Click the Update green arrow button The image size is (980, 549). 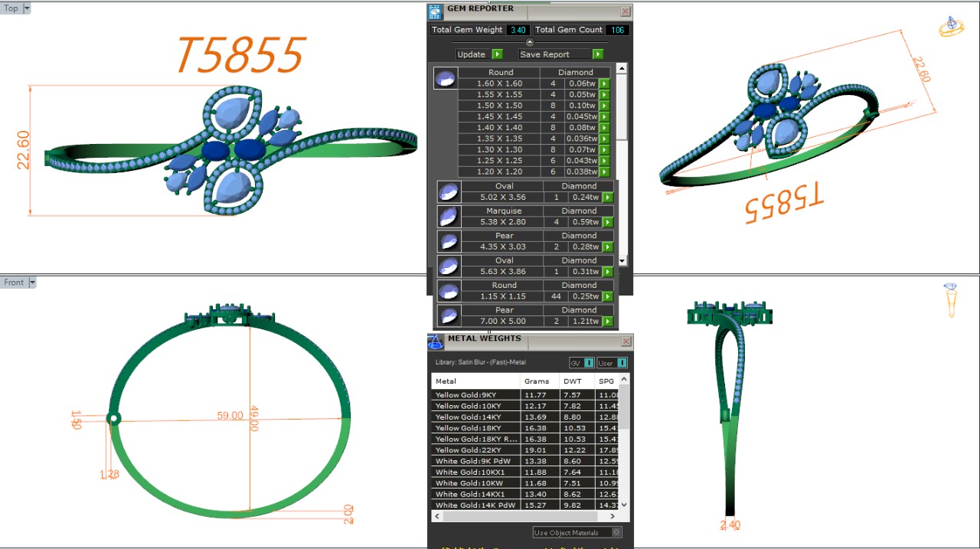(x=497, y=54)
